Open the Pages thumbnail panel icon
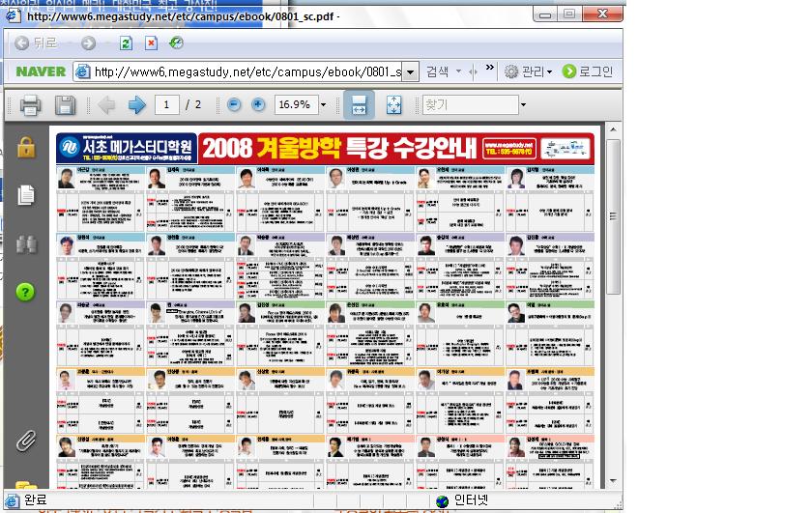 tap(26, 194)
